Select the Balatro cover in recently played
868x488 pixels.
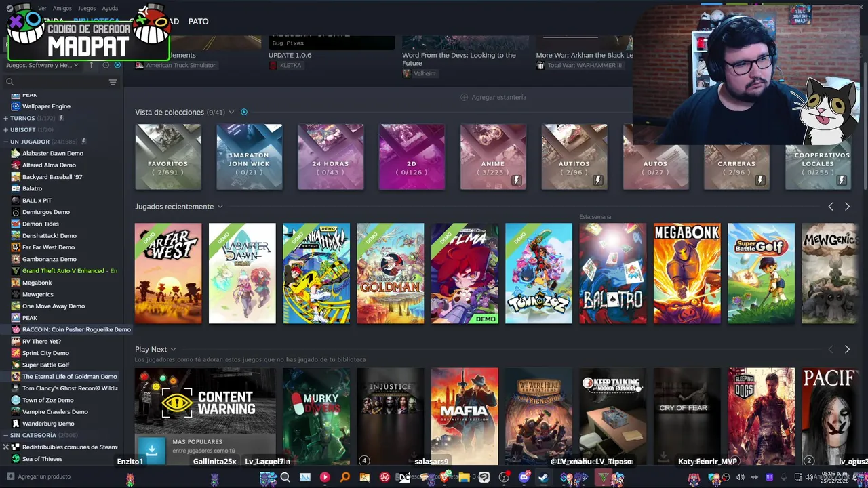tap(612, 273)
